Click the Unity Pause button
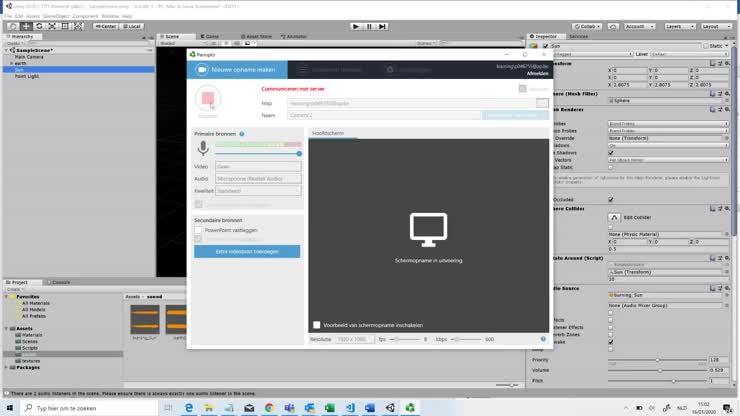Viewport: 740px width, 416px height. [369, 26]
